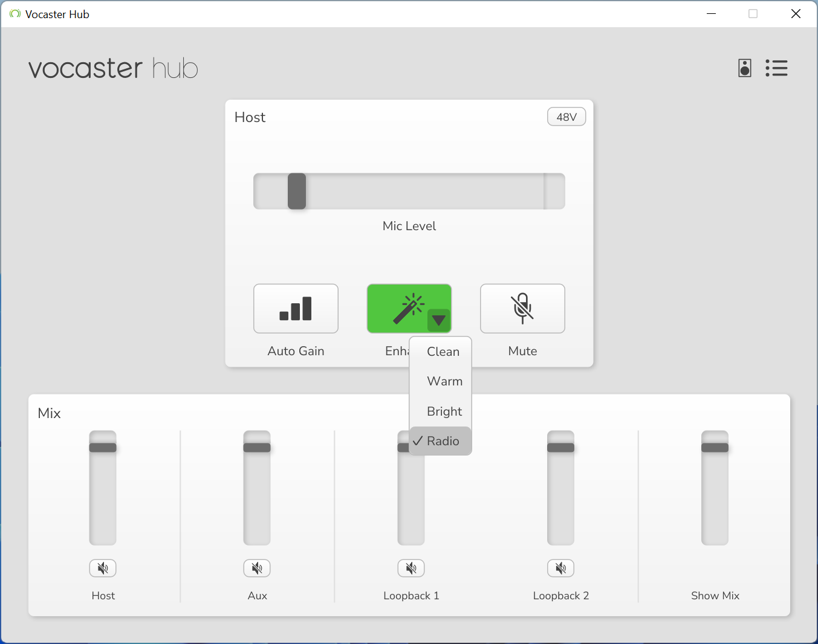818x644 pixels.
Task: Toggle 48V phantom power
Action: (x=566, y=117)
